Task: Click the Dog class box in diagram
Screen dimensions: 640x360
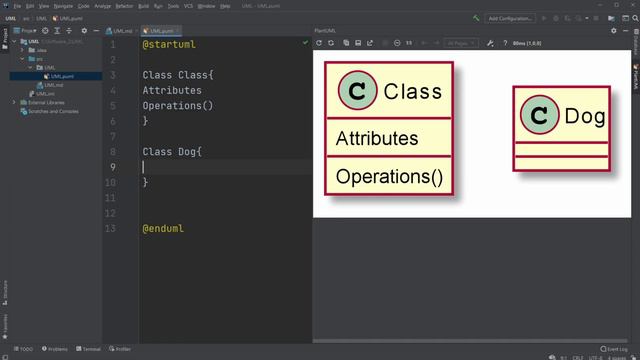Action: (562, 129)
